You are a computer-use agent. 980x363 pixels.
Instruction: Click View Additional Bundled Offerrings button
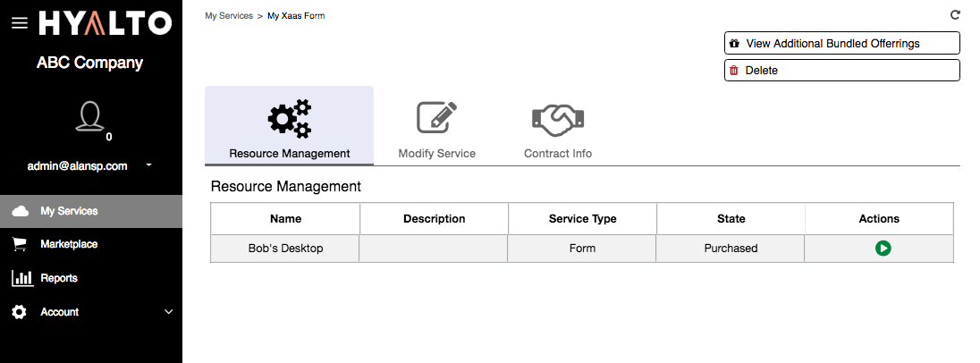click(x=842, y=43)
